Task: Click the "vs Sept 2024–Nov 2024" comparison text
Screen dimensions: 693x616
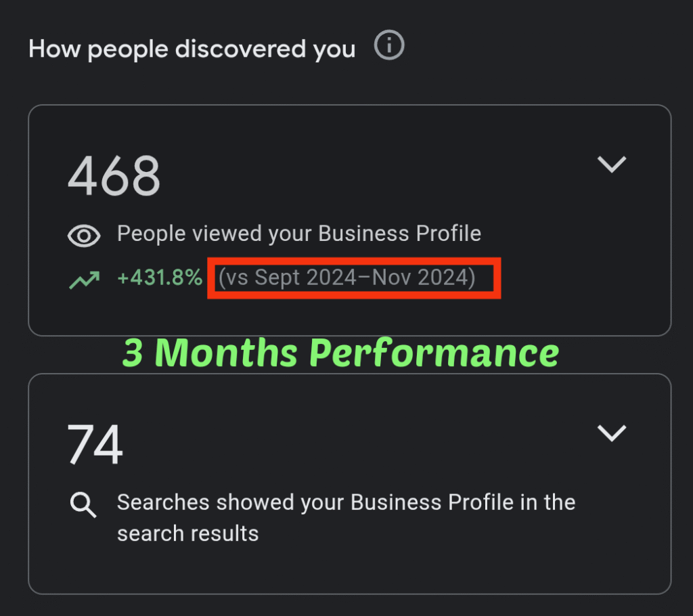Action: pyautogui.click(x=346, y=278)
